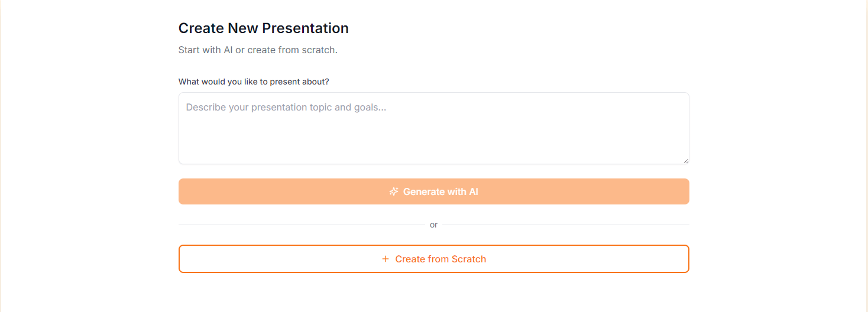The width and height of the screenshot is (868, 312).
Task: Click the divider line left of 'or'
Action: click(302, 225)
